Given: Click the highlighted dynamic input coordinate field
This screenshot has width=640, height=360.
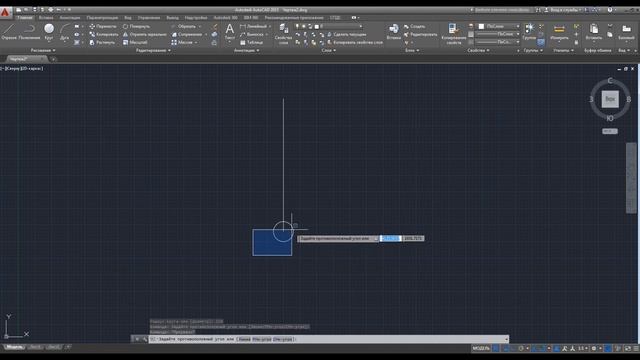Looking at the screenshot, I should click(x=390, y=238).
